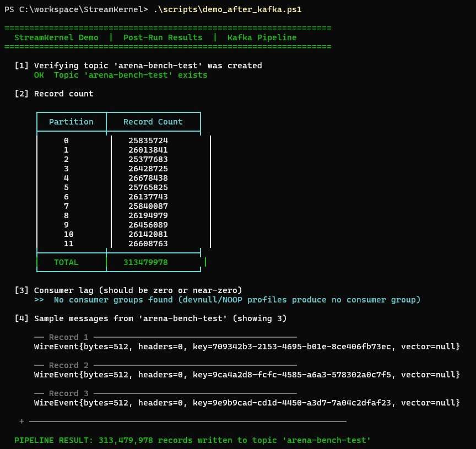
Task: Click the 'Record 1' separator label
Action: point(69,337)
